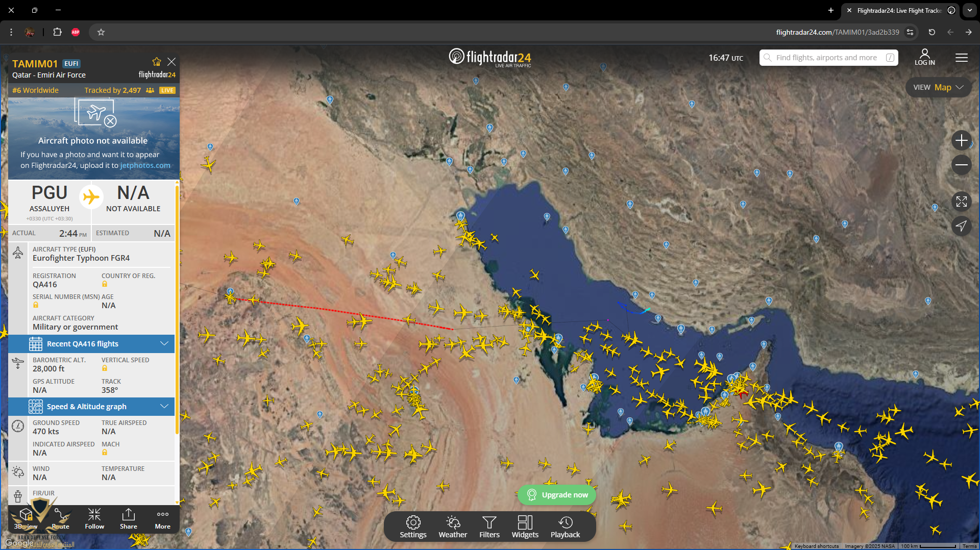The image size is (980, 550).
Task: Open the jetphotos.com link
Action: point(145,165)
